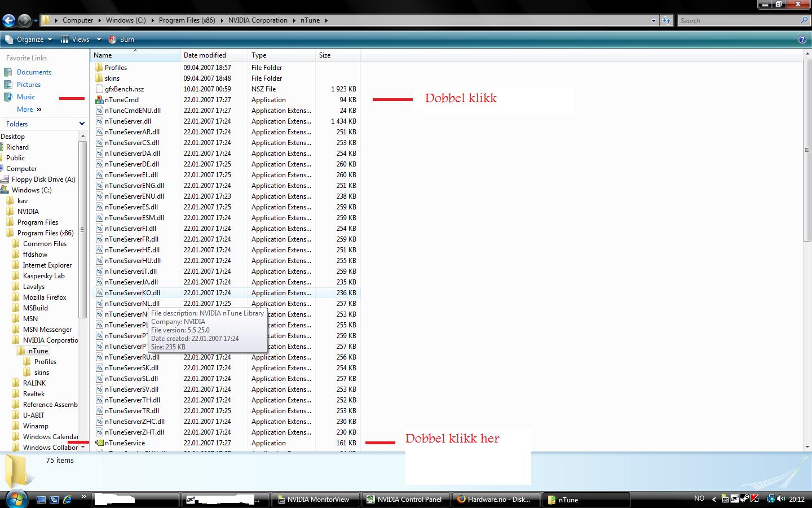Viewport: 812px width, 508px height.
Task: Select nTuneServerKO.dll file
Action: [x=132, y=293]
